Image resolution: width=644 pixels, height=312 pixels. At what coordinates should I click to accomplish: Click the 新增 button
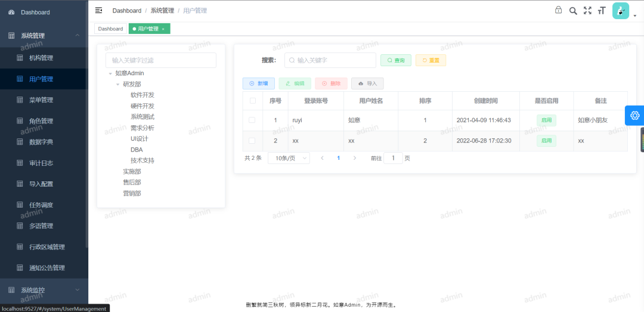(x=258, y=84)
